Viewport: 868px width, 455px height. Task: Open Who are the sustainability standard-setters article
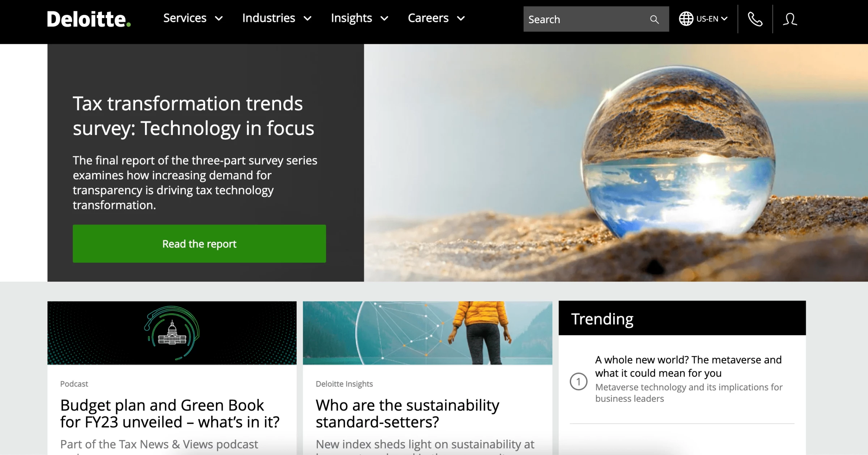click(x=407, y=413)
